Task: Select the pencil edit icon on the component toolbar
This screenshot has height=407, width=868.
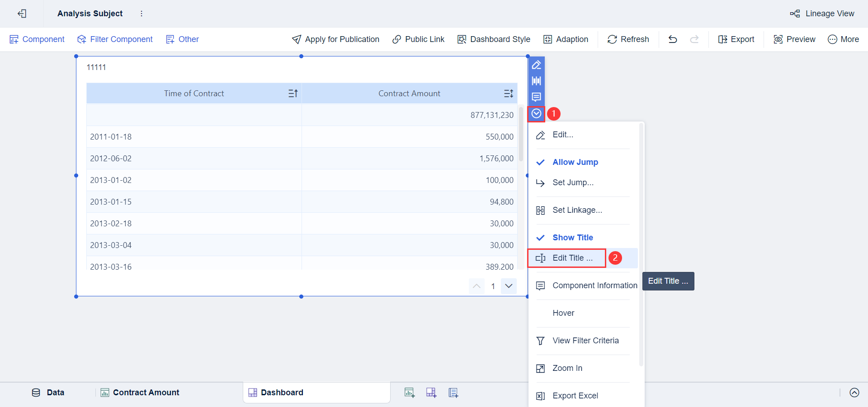Action: tap(537, 65)
